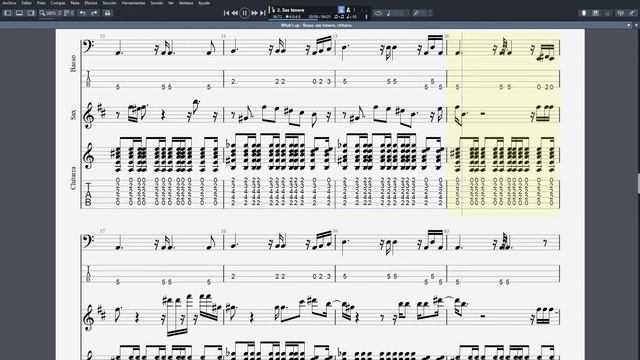Click the bar position display 16/72
Screen dimensions: 640x360
click(x=277, y=17)
